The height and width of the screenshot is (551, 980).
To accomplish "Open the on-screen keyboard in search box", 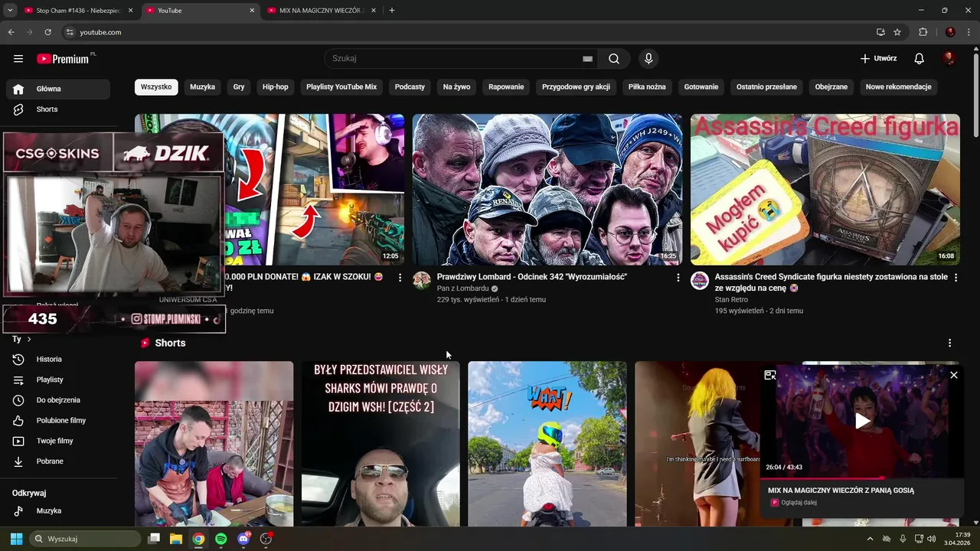I will [x=587, y=59].
